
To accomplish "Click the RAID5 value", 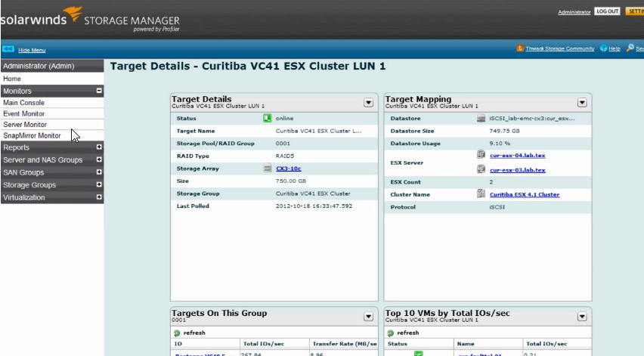I will pyautogui.click(x=285, y=156).
